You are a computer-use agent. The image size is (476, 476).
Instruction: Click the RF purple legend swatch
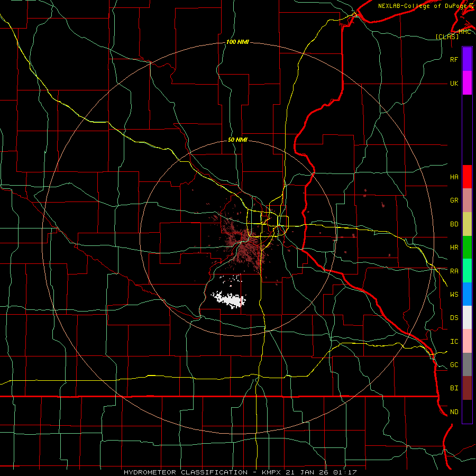(x=467, y=59)
